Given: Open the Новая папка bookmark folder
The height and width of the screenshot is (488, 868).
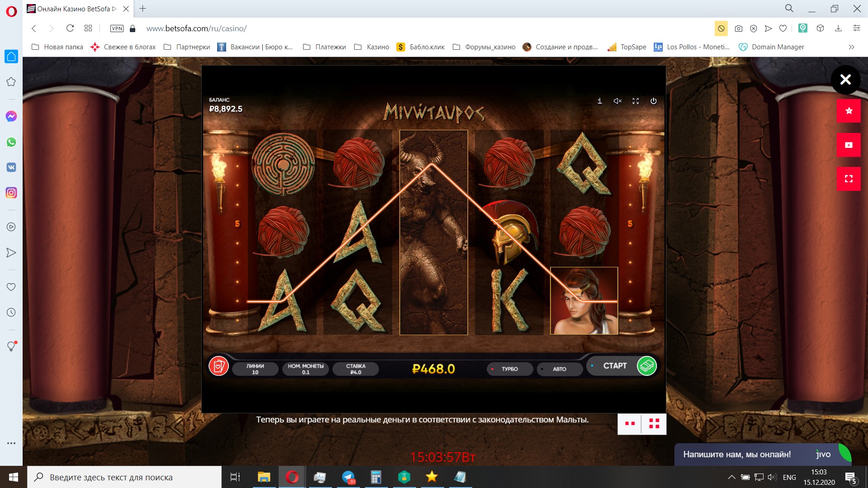Looking at the screenshot, I should pyautogui.click(x=57, y=47).
